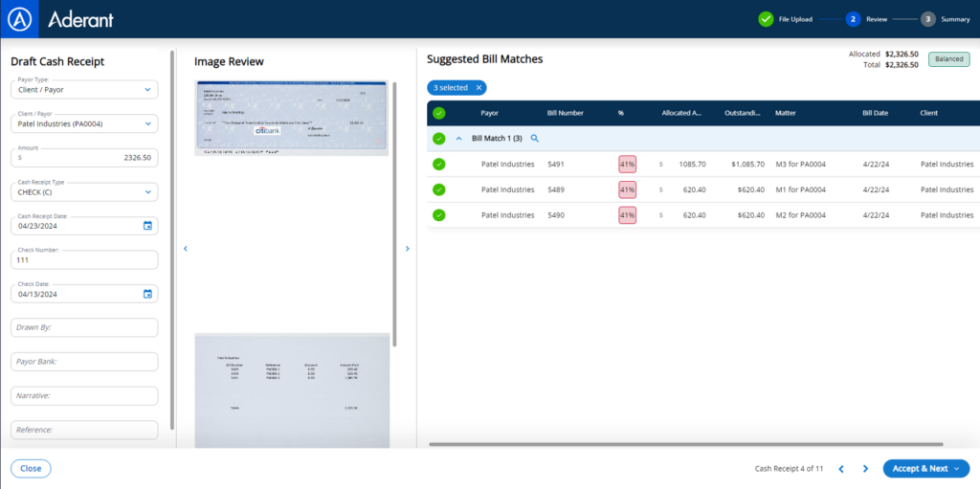Deselect bill 5491 row checkbox
Screen dimensions: 980x489
pyautogui.click(x=438, y=165)
